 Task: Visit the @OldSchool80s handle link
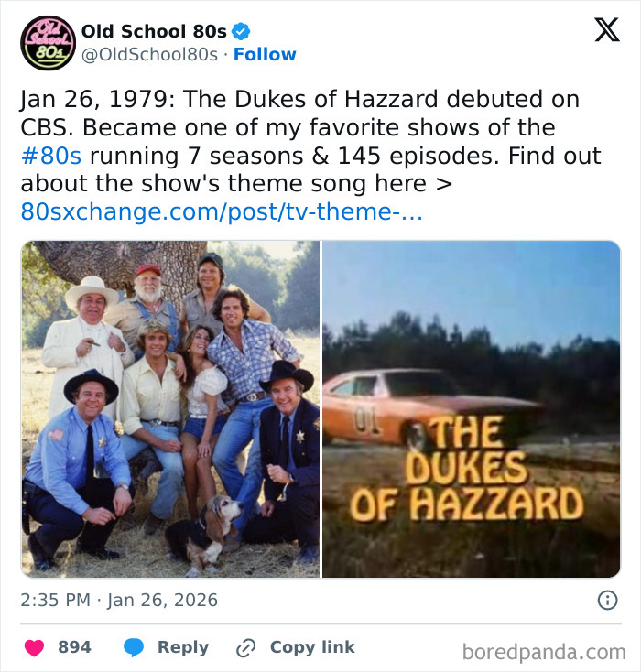click(150, 55)
